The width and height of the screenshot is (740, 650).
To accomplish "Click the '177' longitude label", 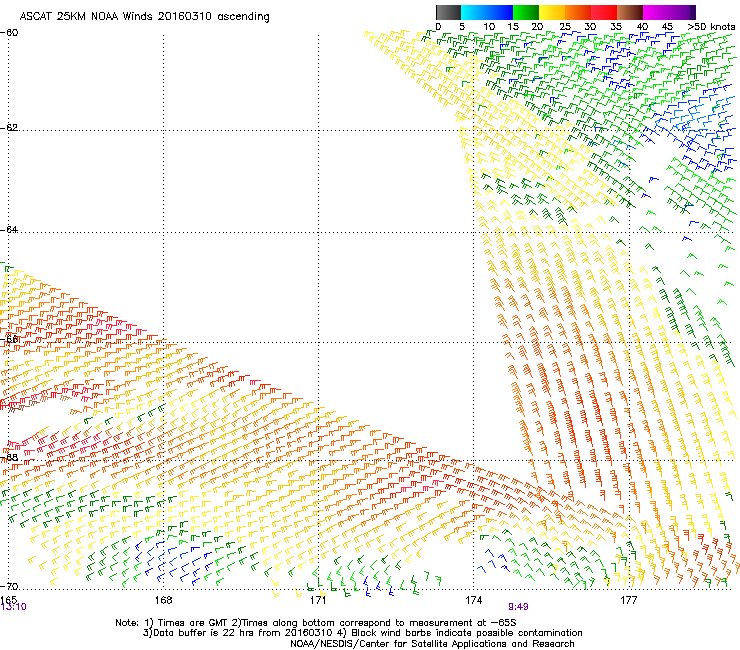I will tap(628, 600).
